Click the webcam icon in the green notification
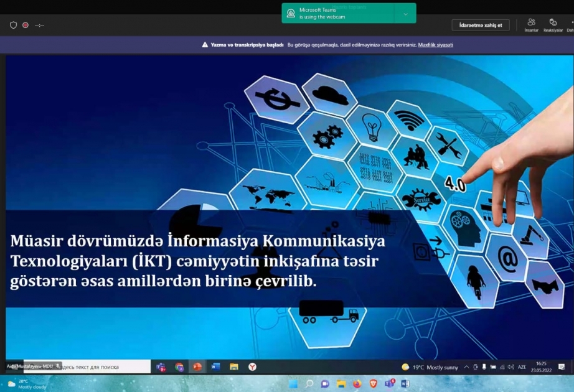Screen dimensions: 574x392 [291, 13]
